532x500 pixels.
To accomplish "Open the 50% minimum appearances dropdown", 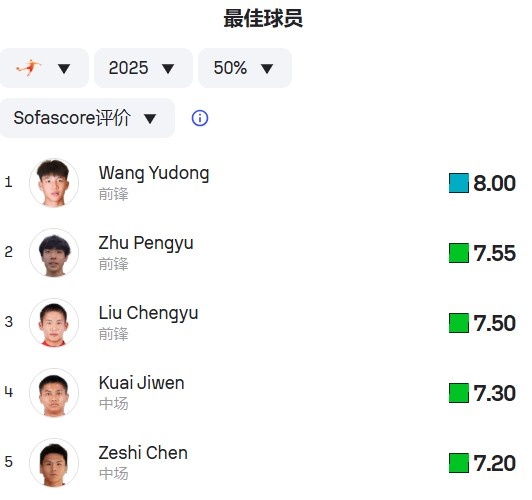I will click(245, 68).
